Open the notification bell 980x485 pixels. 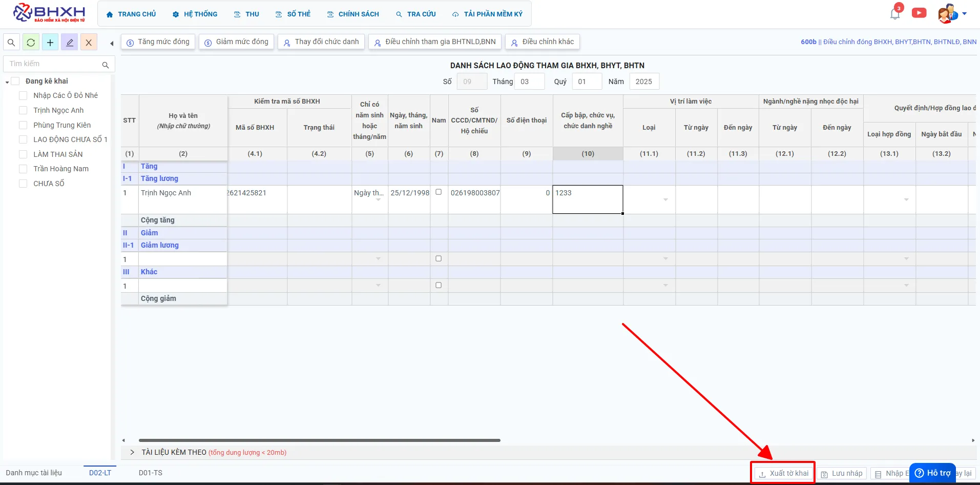[x=895, y=14]
